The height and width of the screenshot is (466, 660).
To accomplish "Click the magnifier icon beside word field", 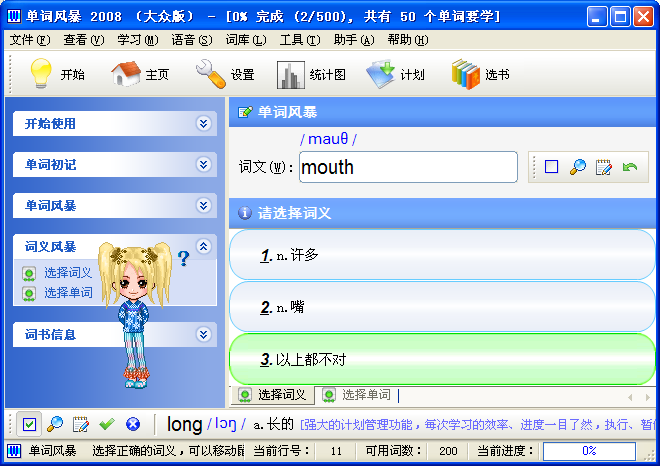I will pyautogui.click(x=577, y=168).
